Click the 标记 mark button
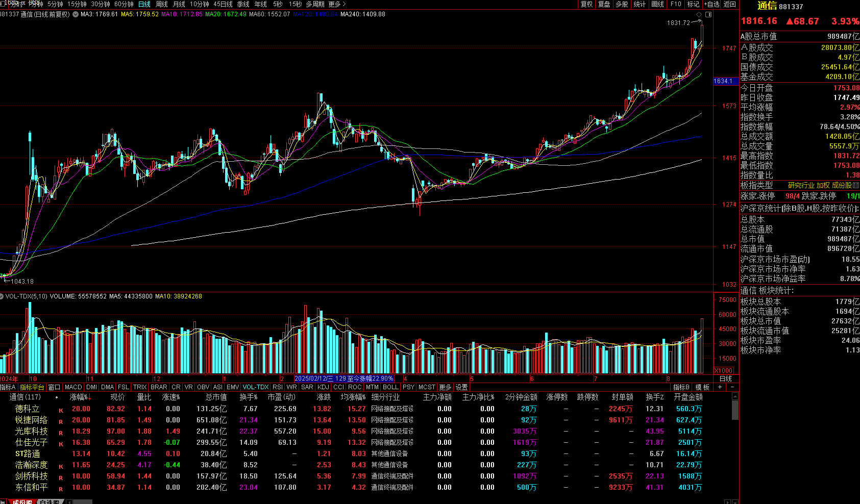The image size is (860, 504). click(x=693, y=4)
